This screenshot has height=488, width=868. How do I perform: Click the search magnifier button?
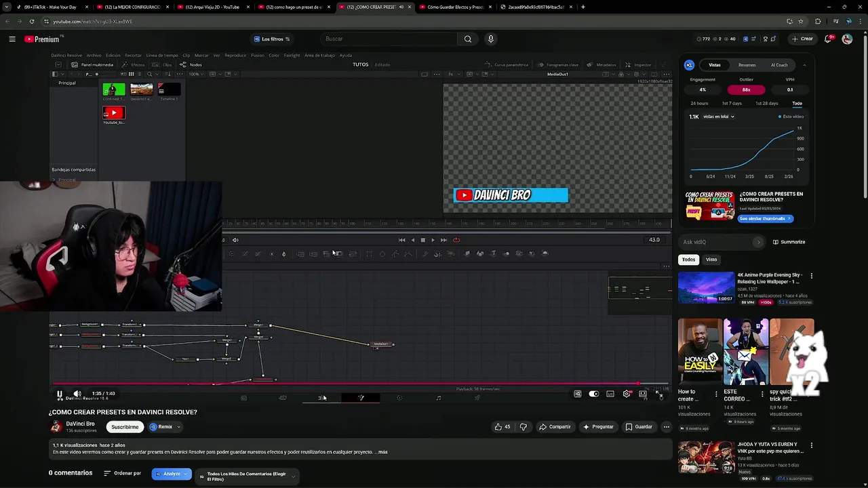click(x=468, y=39)
